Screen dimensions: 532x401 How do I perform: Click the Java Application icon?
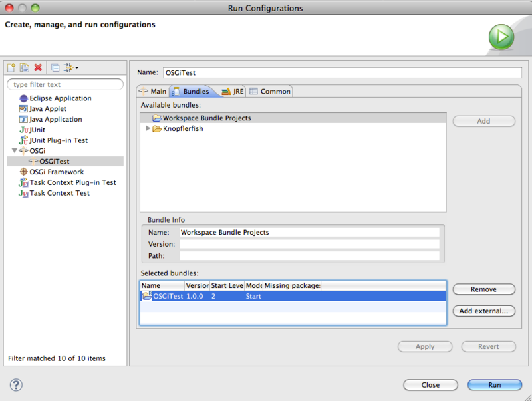tap(23, 120)
